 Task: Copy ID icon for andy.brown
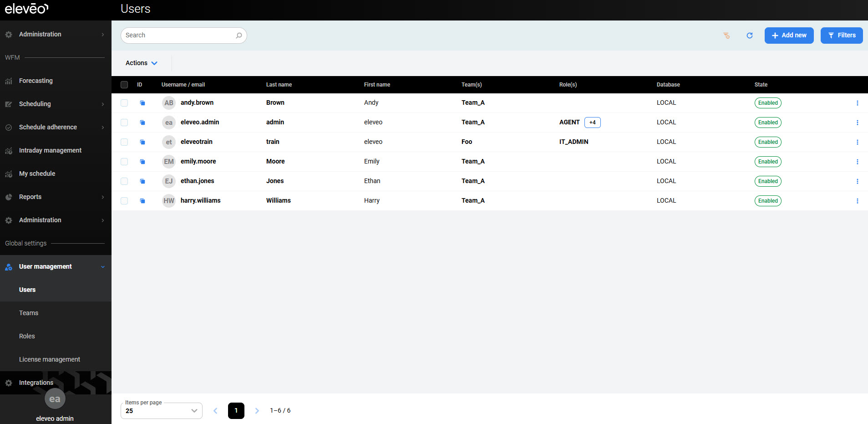(142, 103)
